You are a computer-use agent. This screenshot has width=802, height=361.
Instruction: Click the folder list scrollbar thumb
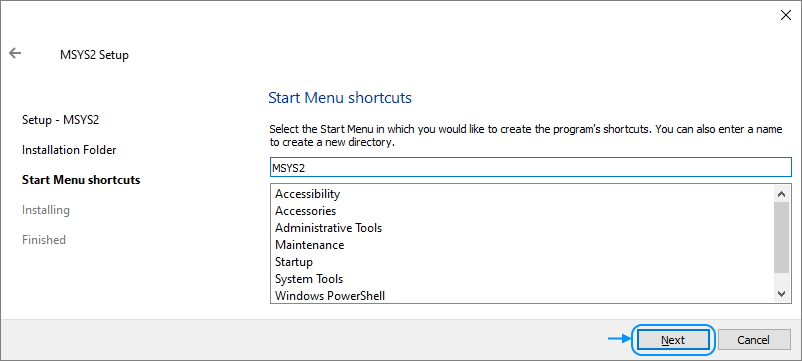(x=781, y=238)
